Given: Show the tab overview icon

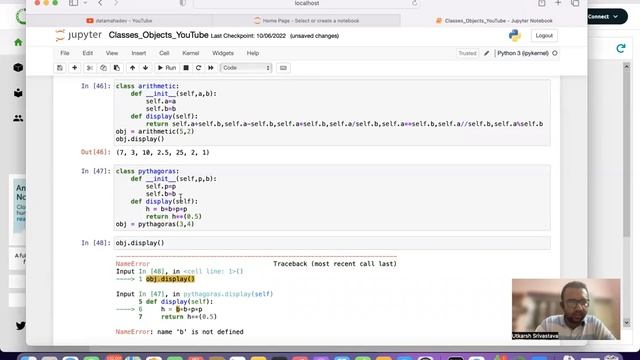Looking at the screenshot, I should (575, 3).
